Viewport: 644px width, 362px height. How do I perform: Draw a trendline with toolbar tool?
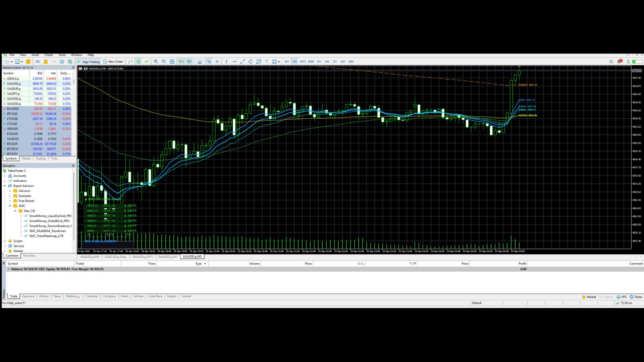[243, 62]
